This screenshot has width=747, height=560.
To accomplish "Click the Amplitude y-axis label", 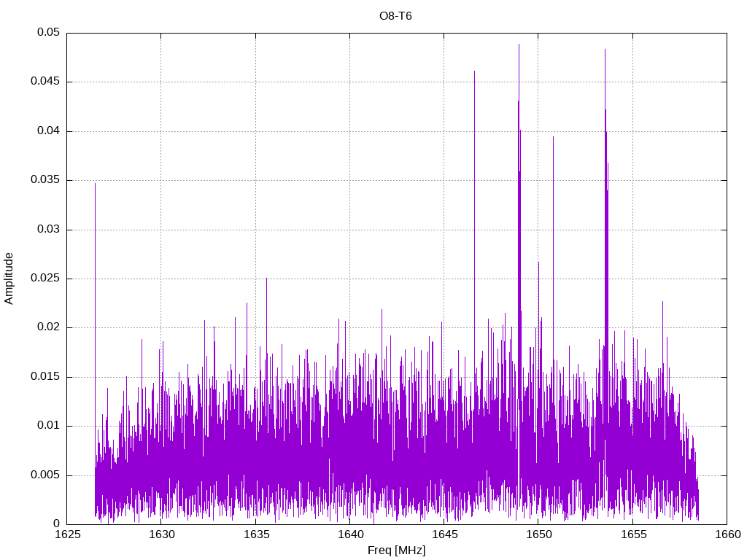I will coord(9,279).
